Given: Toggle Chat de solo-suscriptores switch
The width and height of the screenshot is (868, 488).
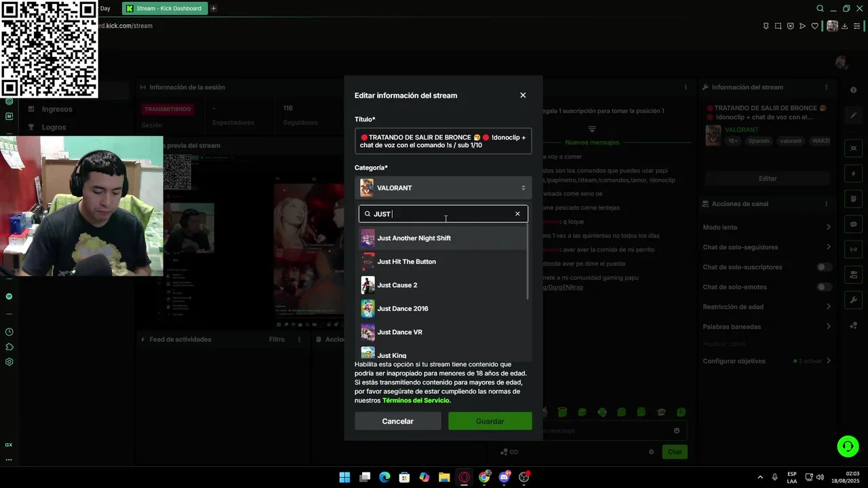Looking at the screenshot, I should click(824, 267).
